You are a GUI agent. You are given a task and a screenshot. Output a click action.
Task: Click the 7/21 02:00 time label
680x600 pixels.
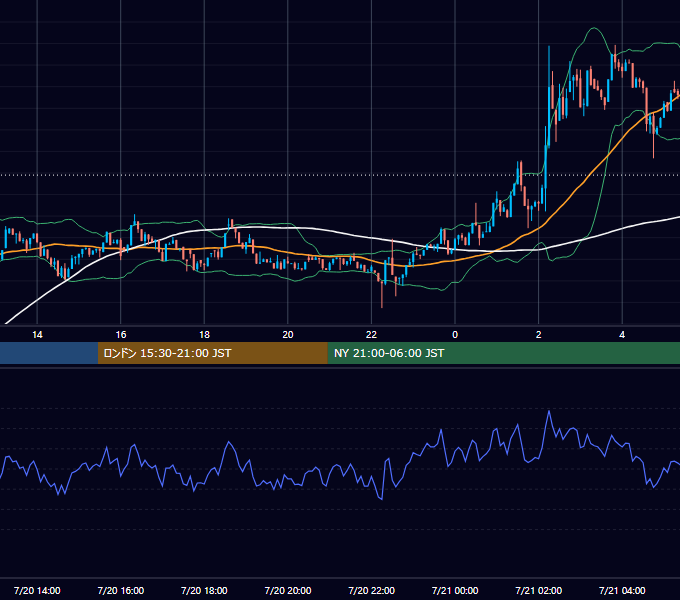(x=539, y=590)
